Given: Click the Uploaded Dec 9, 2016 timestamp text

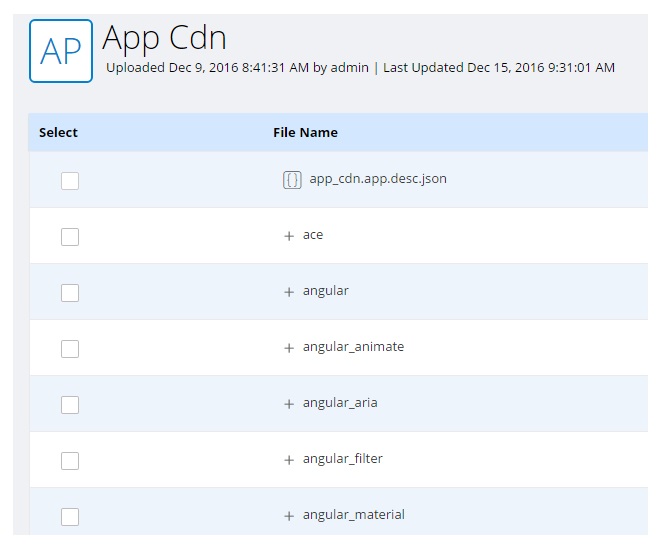Looking at the screenshot, I should 237,68.
